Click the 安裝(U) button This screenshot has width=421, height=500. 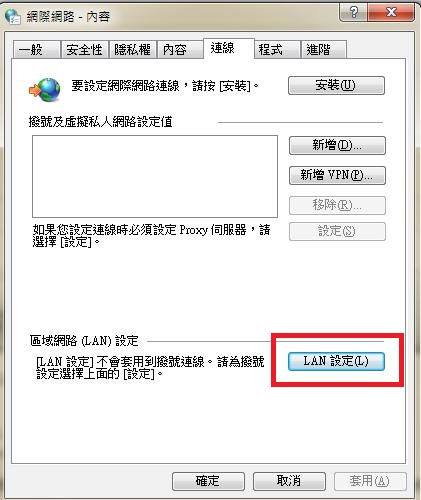pos(336,86)
